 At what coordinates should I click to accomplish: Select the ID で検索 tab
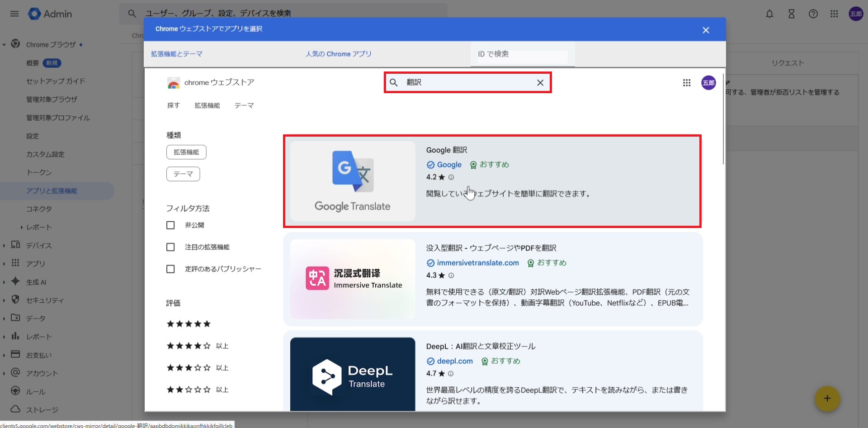(x=493, y=54)
